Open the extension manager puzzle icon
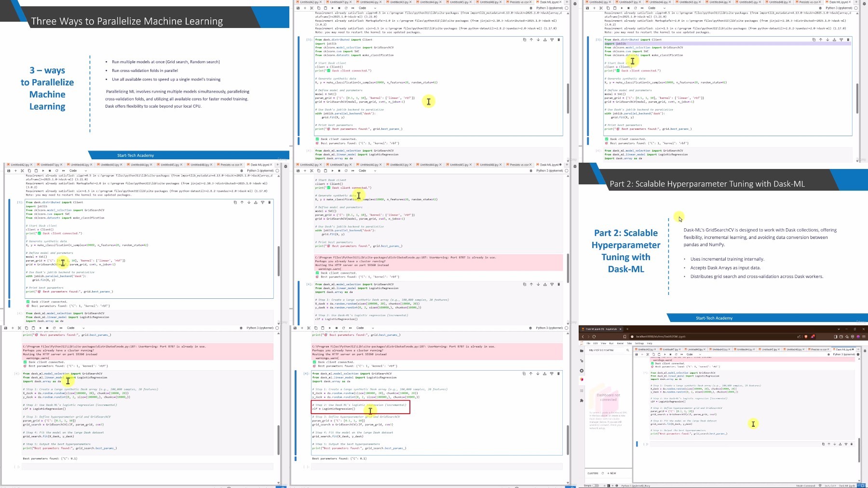 click(582, 401)
